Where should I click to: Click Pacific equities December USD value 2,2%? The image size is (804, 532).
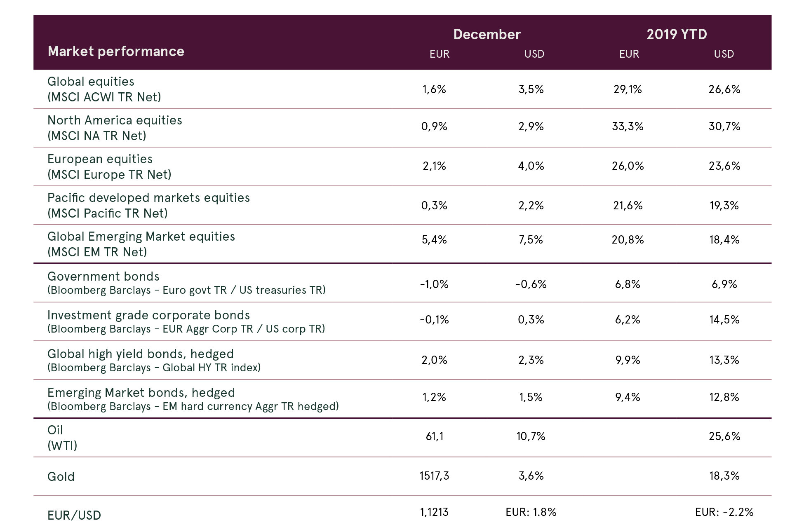pos(531,206)
